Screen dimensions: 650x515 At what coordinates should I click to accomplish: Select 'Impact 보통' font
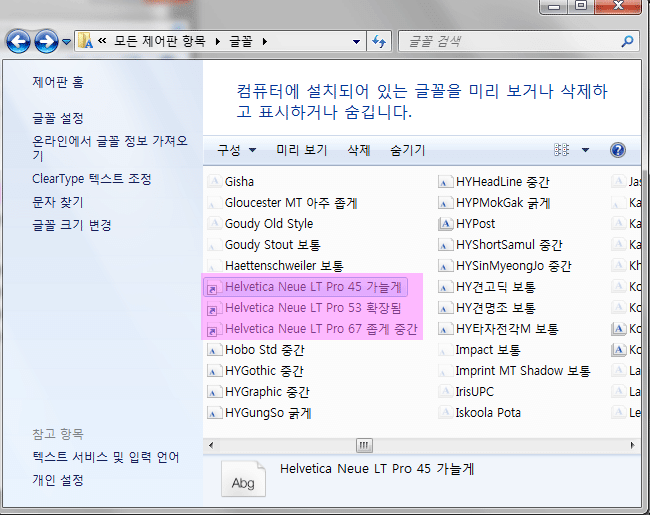(488, 350)
